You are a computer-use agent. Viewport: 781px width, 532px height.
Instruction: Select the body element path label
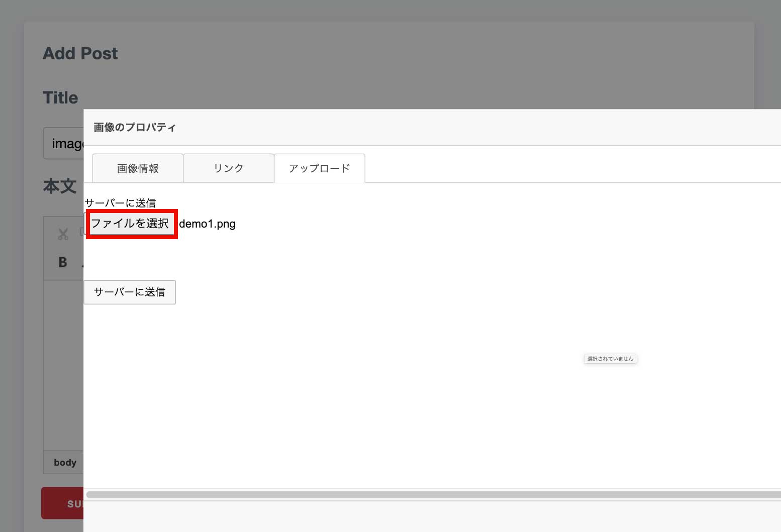click(65, 463)
